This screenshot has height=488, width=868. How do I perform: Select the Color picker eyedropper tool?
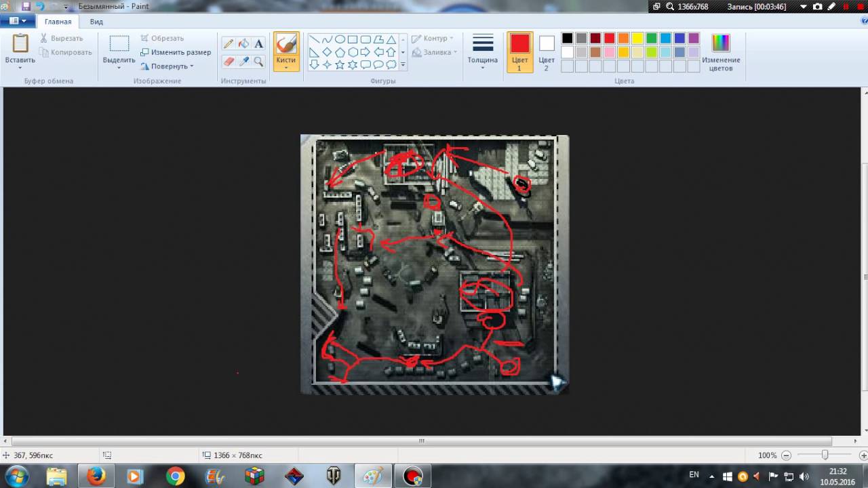[243, 61]
